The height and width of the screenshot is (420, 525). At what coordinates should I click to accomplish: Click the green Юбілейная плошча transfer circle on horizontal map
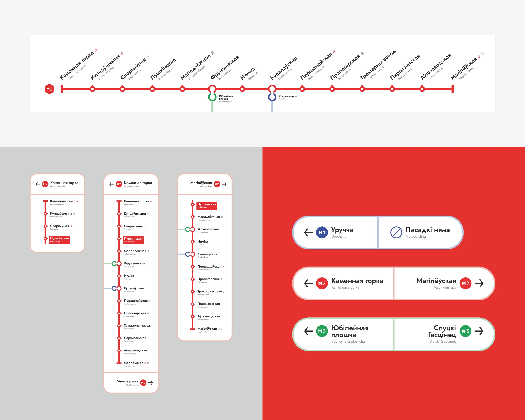tap(212, 97)
